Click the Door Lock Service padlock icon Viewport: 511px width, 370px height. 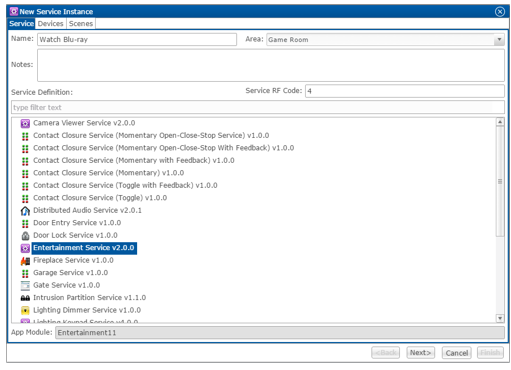pos(25,236)
